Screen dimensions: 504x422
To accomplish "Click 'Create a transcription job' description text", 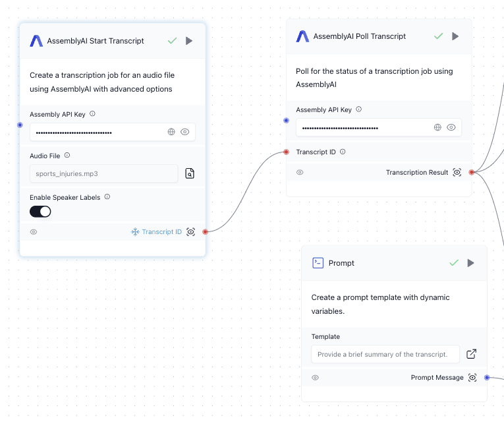I will pos(102,82).
